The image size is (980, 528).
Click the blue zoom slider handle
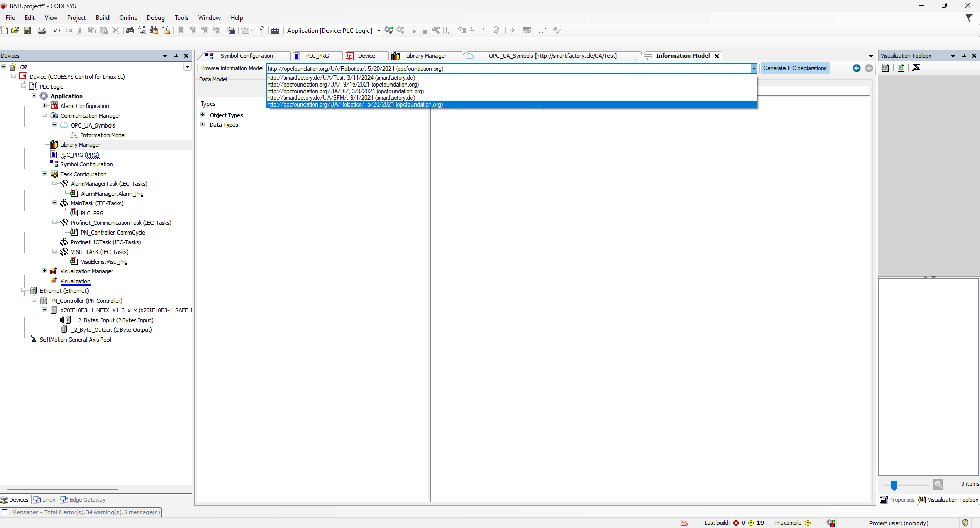pyautogui.click(x=894, y=485)
